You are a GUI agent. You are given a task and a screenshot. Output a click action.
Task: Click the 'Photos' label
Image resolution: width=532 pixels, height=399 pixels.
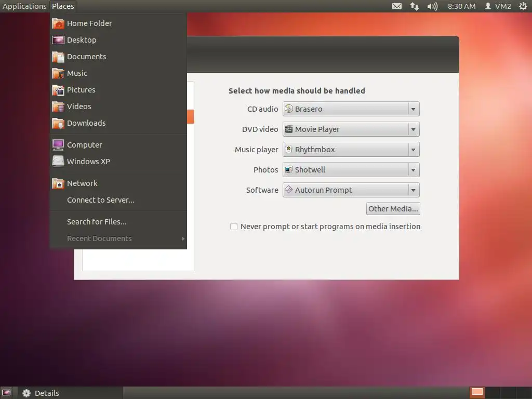[x=265, y=170]
